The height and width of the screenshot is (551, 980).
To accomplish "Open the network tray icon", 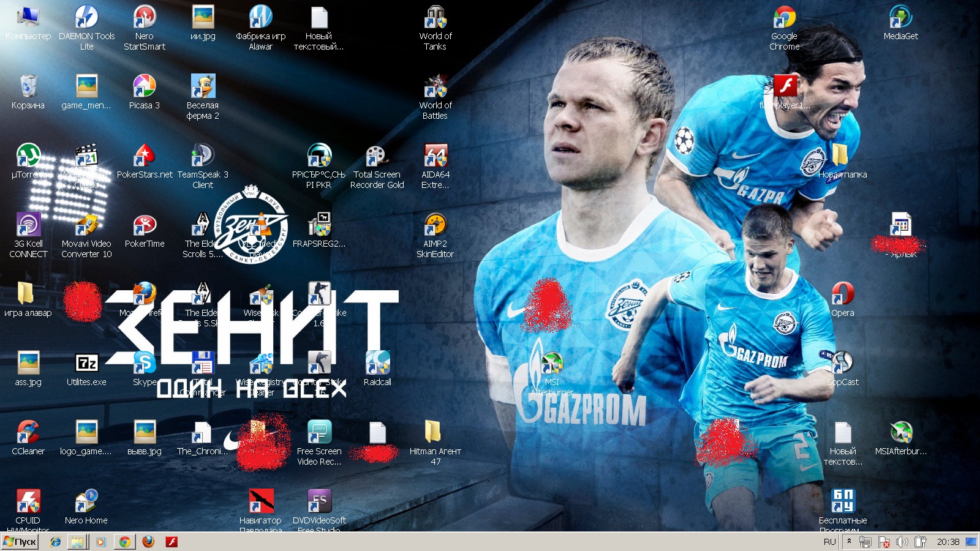I will click(x=865, y=542).
